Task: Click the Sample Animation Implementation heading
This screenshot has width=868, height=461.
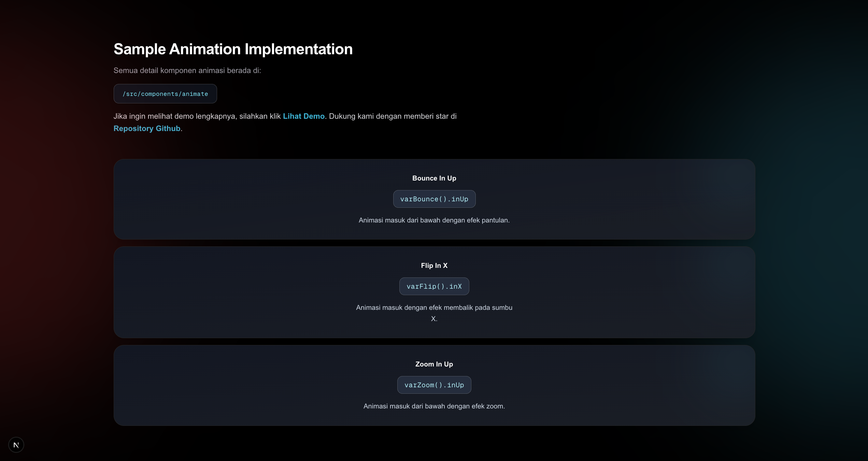Action: click(x=233, y=49)
